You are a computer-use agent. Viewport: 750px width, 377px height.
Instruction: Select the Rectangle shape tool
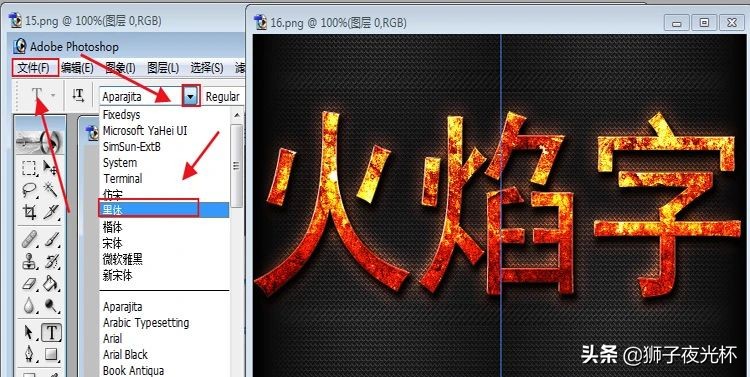coord(51,354)
